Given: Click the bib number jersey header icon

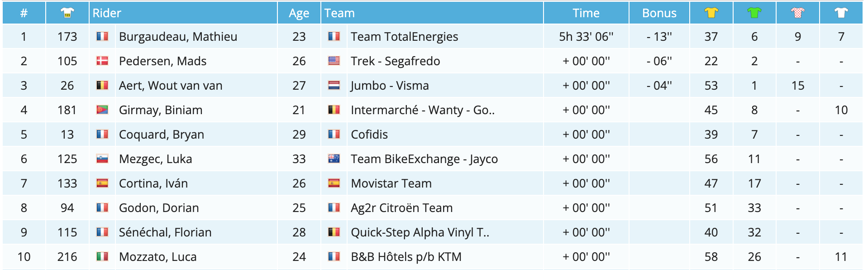Looking at the screenshot, I should coord(67,13).
